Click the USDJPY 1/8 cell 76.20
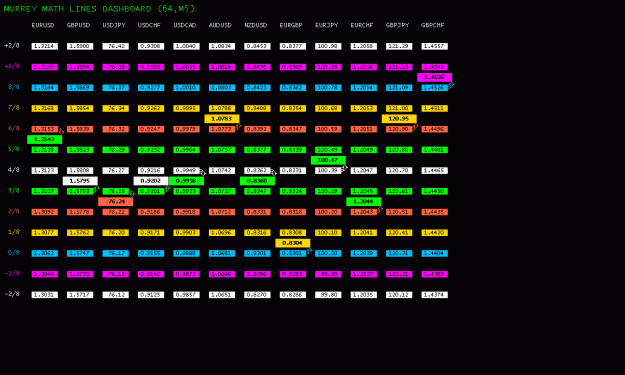The height and width of the screenshot is (375, 625). (x=116, y=233)
